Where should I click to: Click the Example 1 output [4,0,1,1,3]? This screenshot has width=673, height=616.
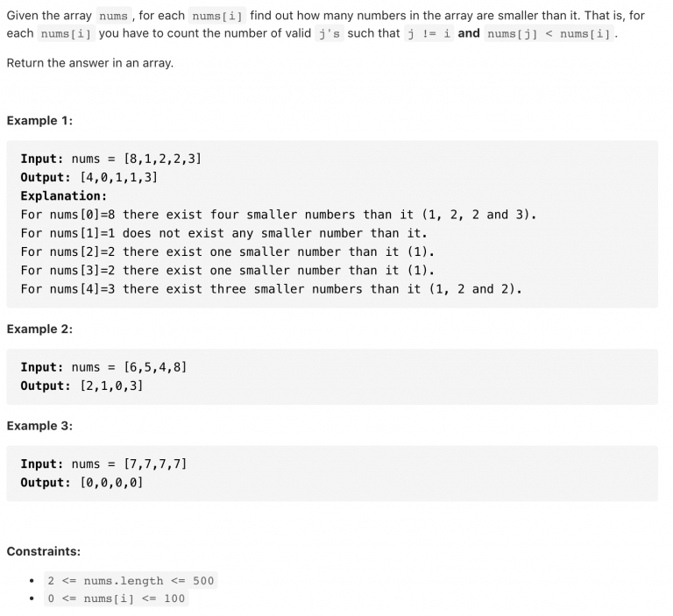point(119,177)
